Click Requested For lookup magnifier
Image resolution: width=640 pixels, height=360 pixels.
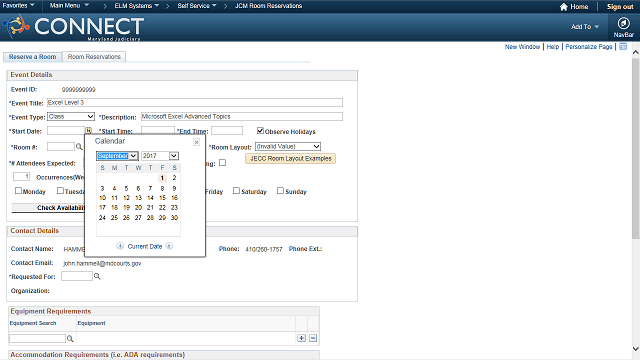[x=97, y=276]
